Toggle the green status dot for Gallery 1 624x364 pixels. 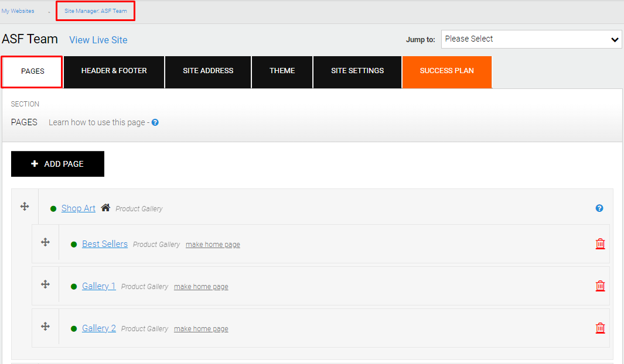[x=73, y=286]
